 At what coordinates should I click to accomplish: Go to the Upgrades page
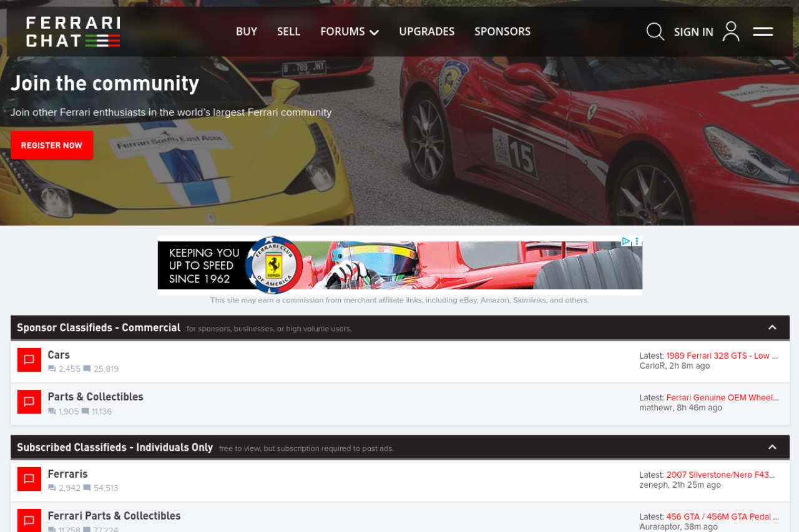[x=426, y=32]
